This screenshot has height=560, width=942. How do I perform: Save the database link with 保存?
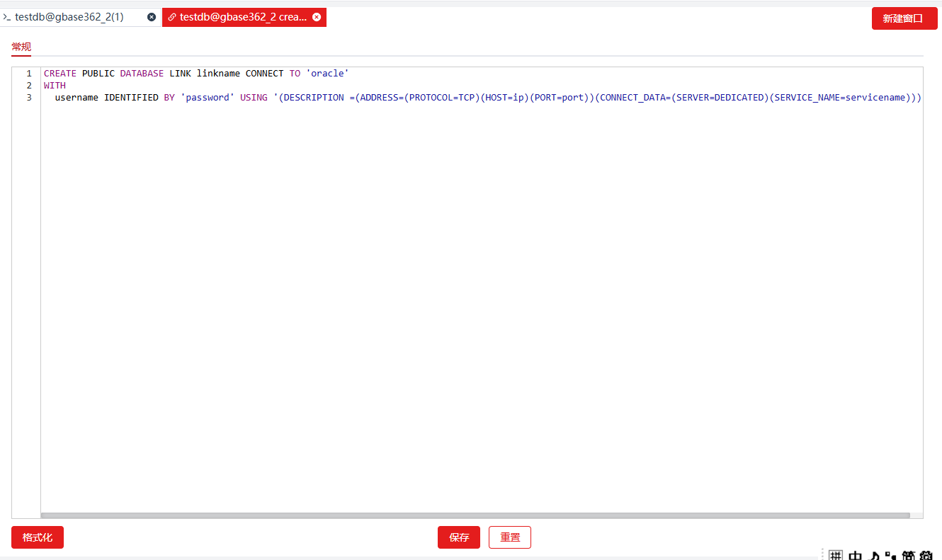(x=459, y=537)
